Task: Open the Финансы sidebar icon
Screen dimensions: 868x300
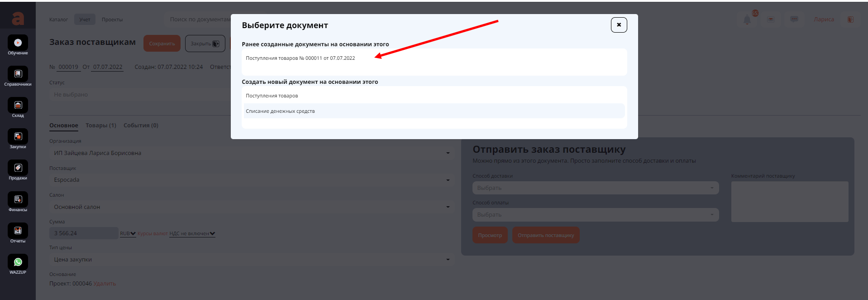Action: (x=18, y=200)
